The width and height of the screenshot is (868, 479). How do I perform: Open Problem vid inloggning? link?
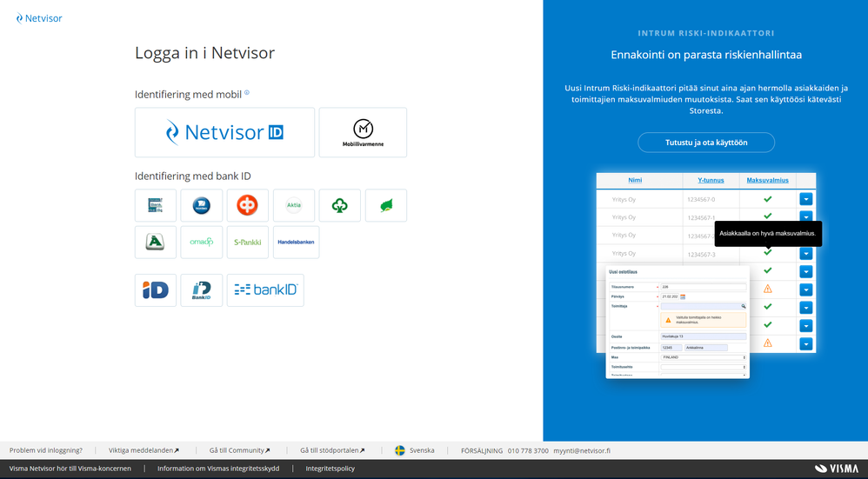(x=46, y=450)
